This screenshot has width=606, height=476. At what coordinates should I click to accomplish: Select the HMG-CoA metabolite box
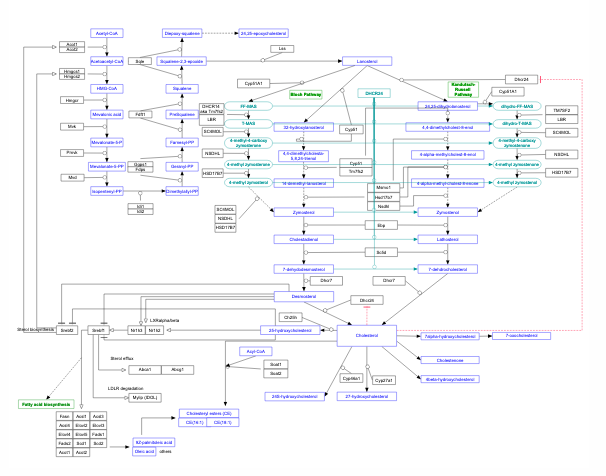pos(108,88)
